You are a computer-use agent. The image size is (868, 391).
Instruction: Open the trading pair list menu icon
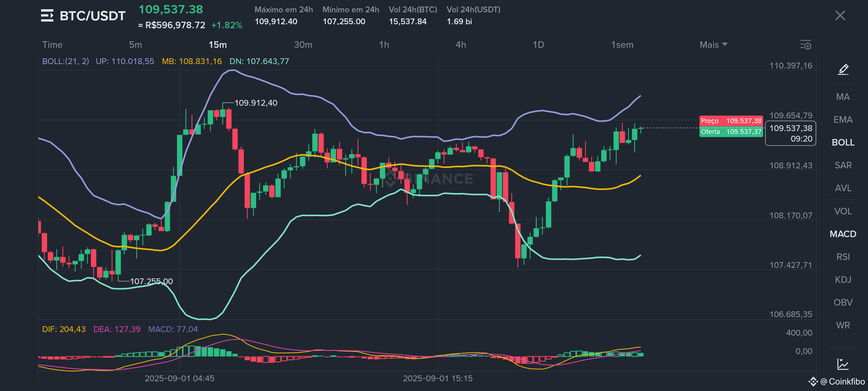point(47,16)
